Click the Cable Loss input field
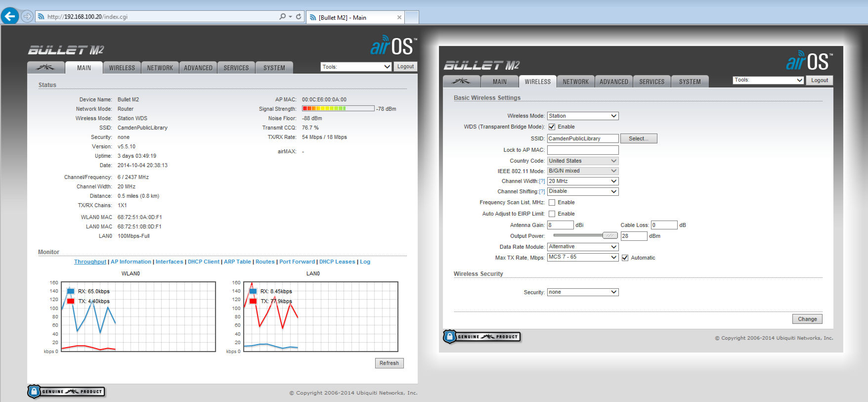Screen dimensions: 868x402 tap(664, 225)
